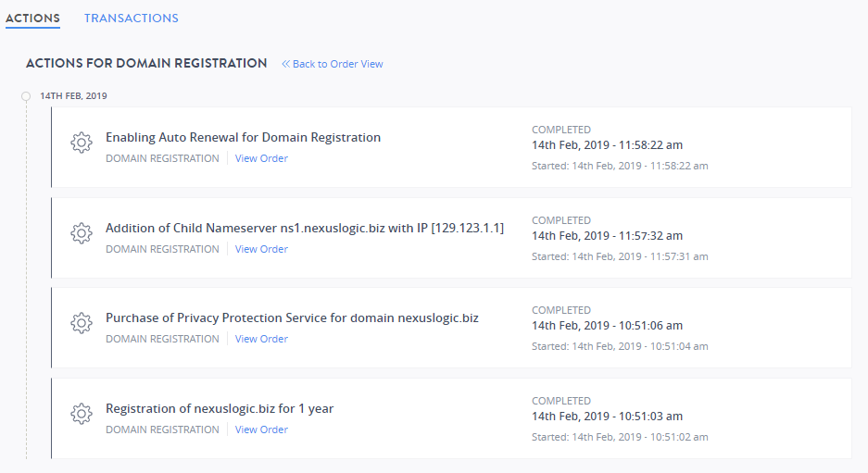The image size is (868, 473).
Task: Open View Order for Auto Renewal action
Action: (x=261, y=158)
